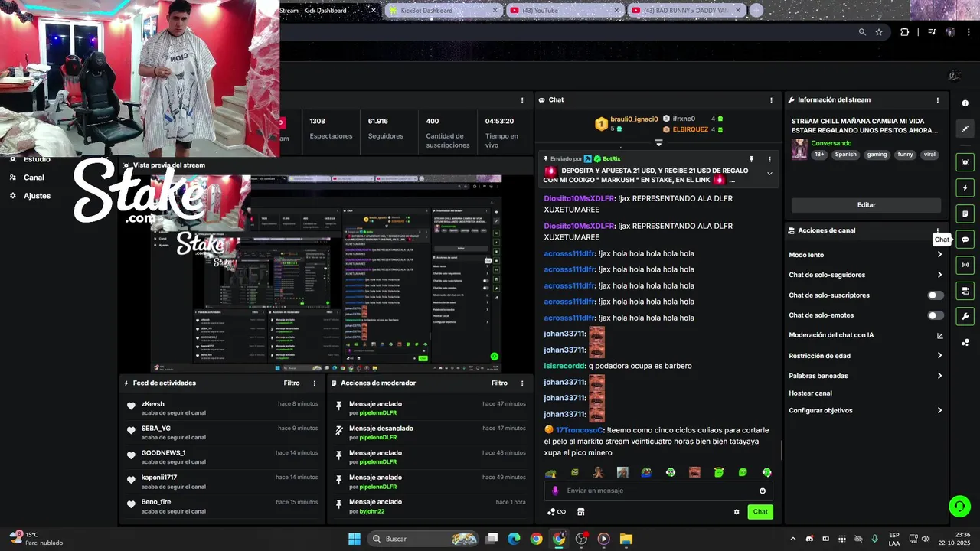Toggle the Chat panel icon in right sidebar
Image resolution: width=980 pixels, height=551 pixels.
coord(965,240)
